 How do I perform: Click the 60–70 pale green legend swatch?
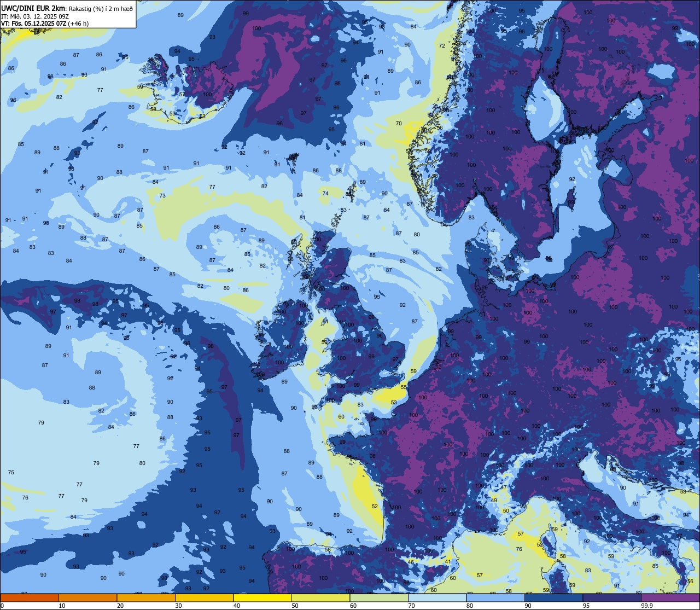coord(379,597)
